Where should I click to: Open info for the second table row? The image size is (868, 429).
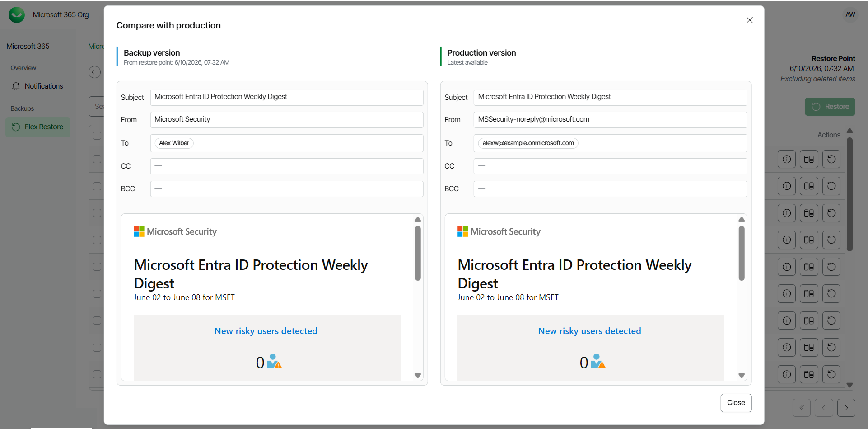[786, 186]
